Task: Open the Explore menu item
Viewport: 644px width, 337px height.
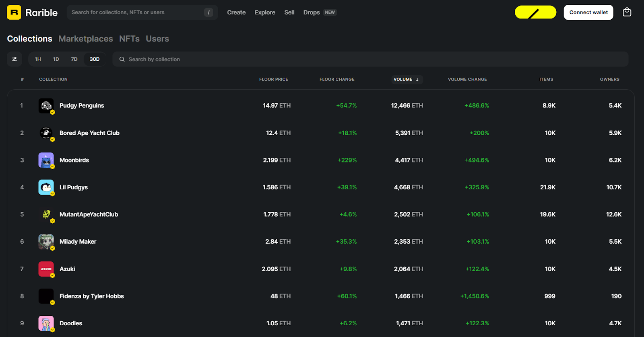Action: tap(265, 12)
